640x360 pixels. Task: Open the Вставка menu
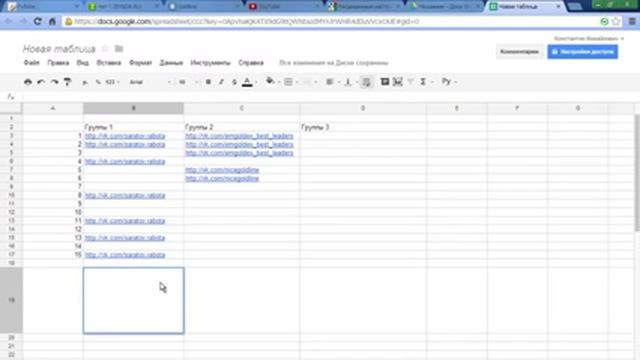click(x=109, y=63)
